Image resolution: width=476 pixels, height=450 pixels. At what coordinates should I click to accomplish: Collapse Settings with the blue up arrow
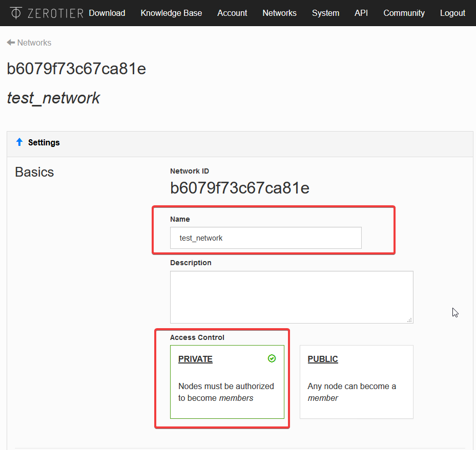coord(19,142)
